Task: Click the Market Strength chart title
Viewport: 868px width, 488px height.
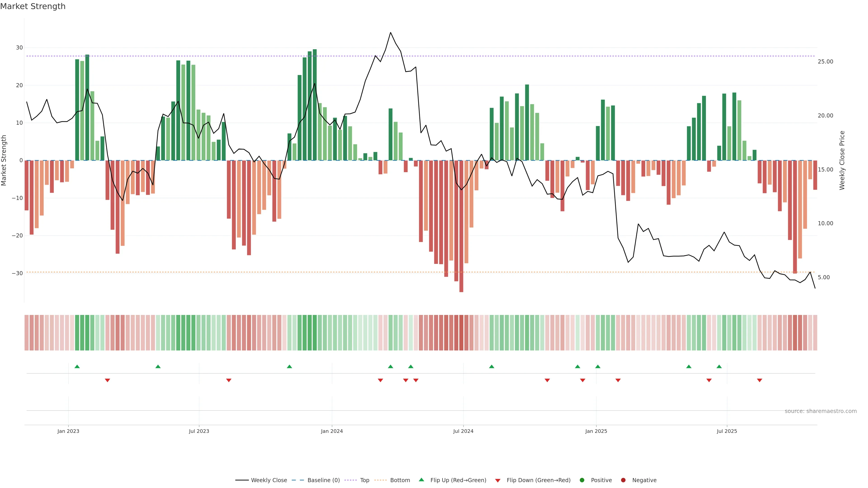Action: click(33, 6)
